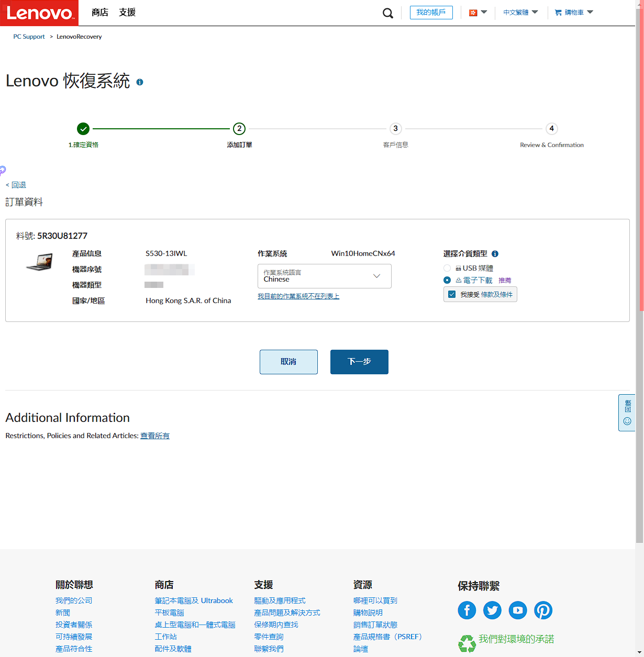Click part number 5R30U81277 text
This screenshot has height=657, width=644.
click(x=62, y=236)
